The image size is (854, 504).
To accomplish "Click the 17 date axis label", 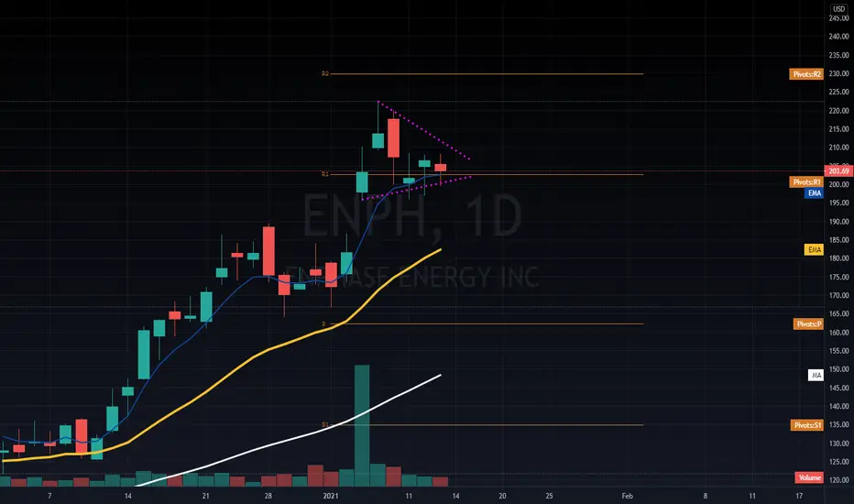I will 799,496.
